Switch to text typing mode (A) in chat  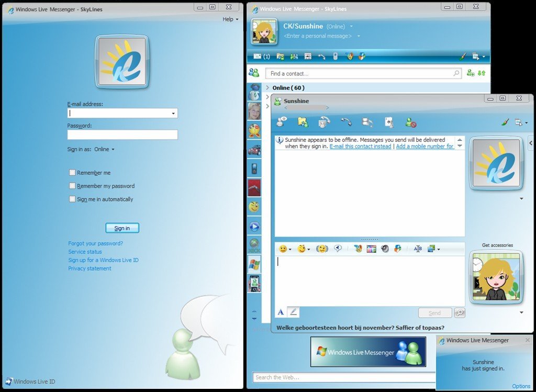(x=281, y=312)
